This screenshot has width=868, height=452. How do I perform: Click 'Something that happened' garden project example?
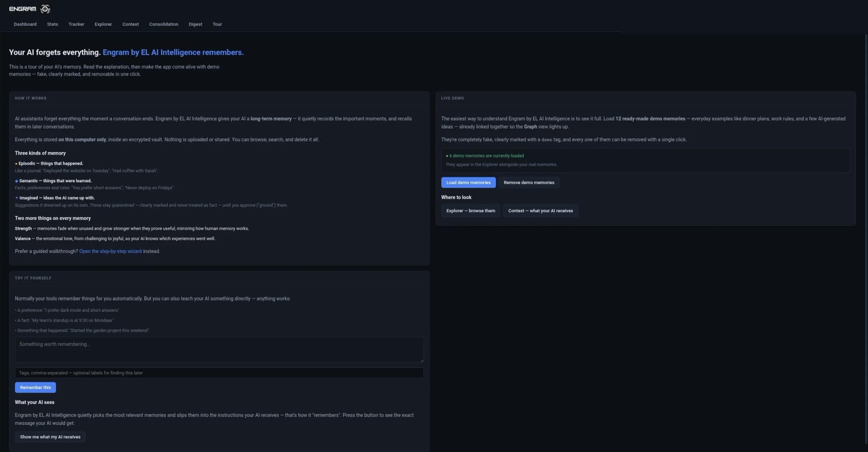click(82, 331)
